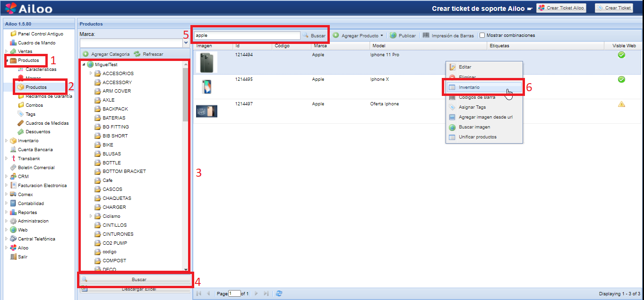Click Crear Ticket Ailoo button
644x300 pixels.
(561, 8)
